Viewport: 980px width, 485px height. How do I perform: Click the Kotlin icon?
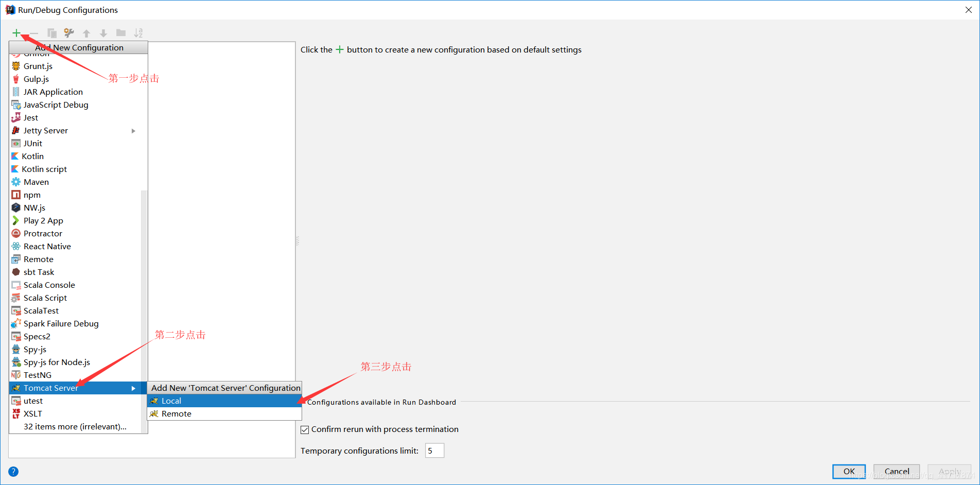(15, 156)
